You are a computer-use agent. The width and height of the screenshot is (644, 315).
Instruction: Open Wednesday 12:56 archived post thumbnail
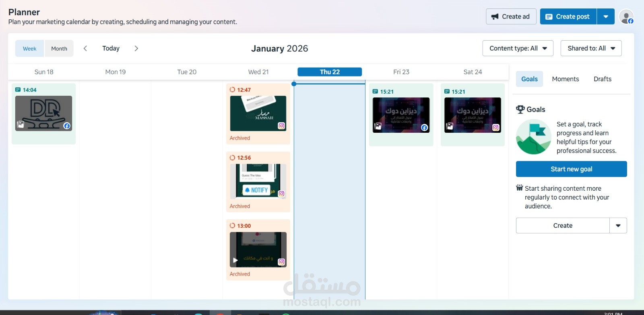[258, 181]
